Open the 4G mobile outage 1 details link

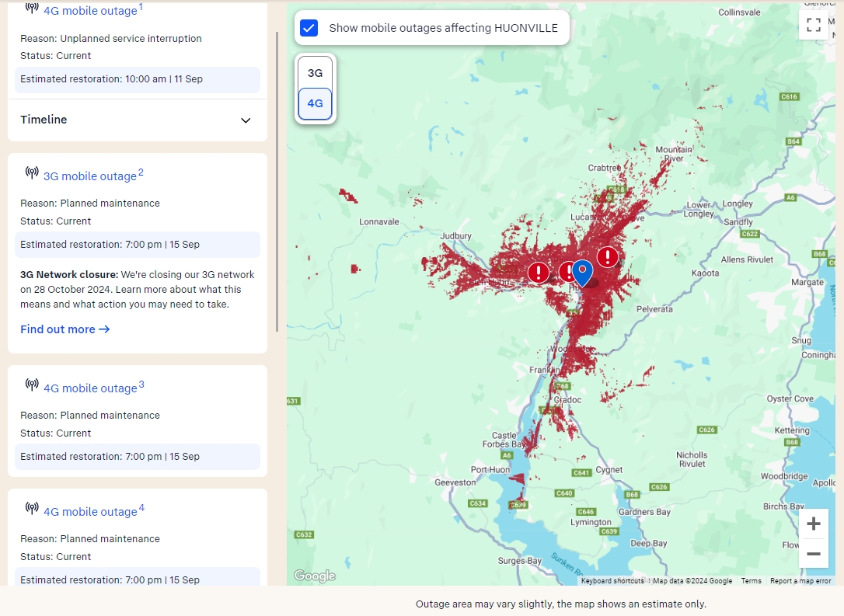89,10
